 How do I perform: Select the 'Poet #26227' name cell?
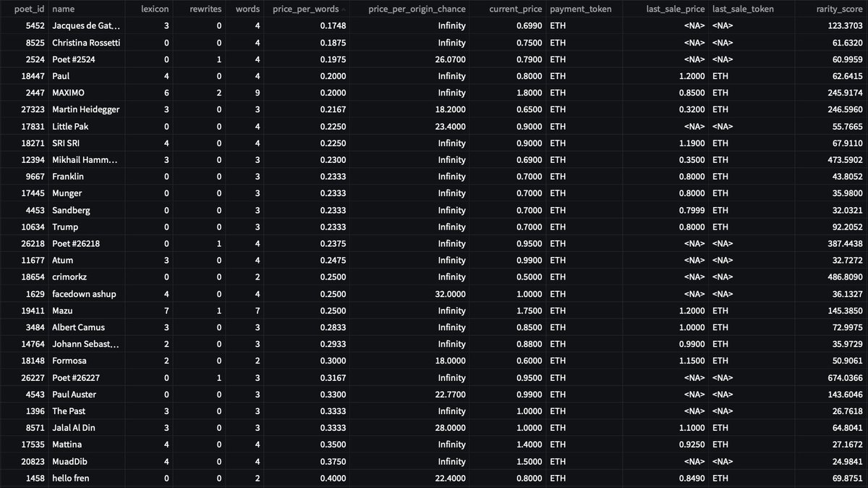click(87, 377)
